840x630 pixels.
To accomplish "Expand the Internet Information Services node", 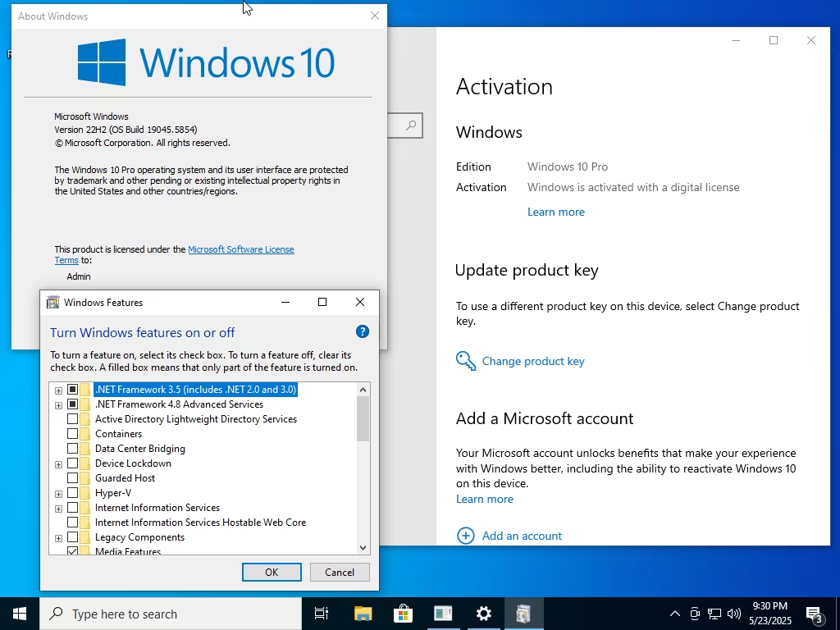I will [58, 509].
